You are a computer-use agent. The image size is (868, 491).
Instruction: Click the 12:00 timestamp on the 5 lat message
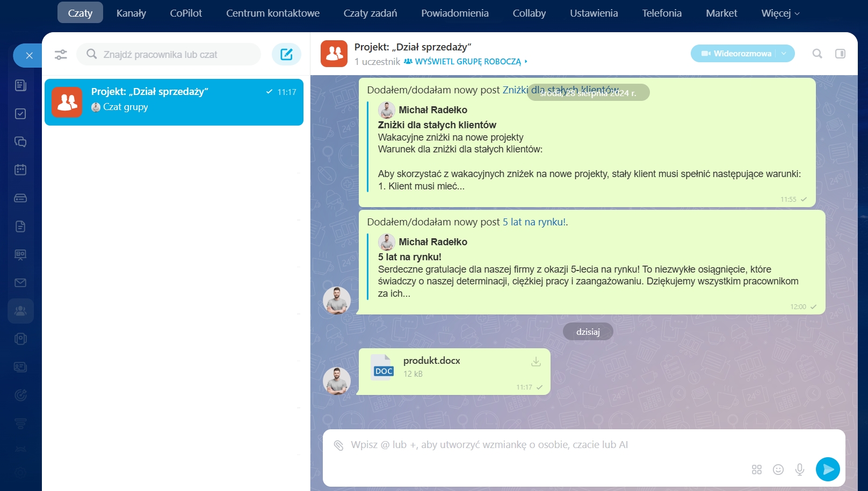click(x=798, y=307)
